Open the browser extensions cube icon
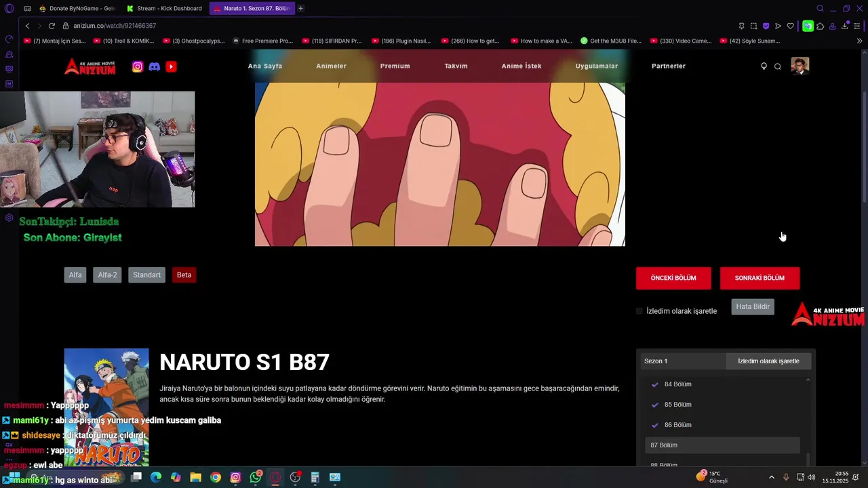The height and width of the screenshot is (488, 868). [x=820, y=26]
